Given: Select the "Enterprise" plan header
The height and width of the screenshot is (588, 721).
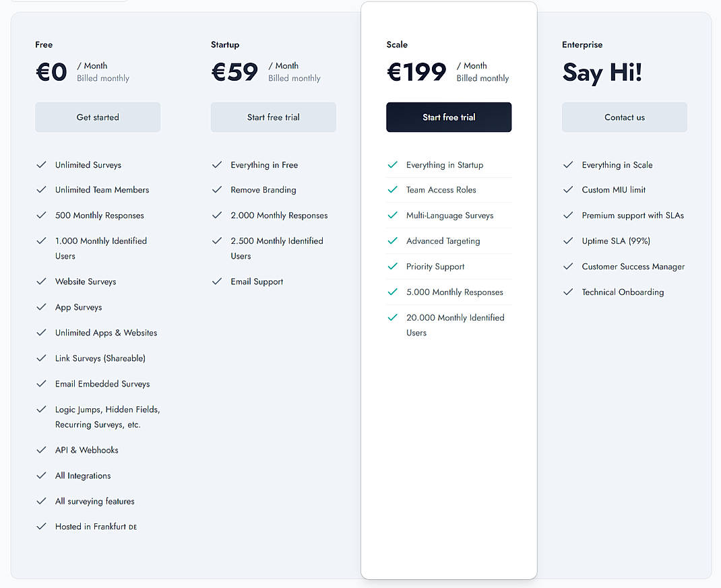Looking at the screenshot, I should coord(582,44).
